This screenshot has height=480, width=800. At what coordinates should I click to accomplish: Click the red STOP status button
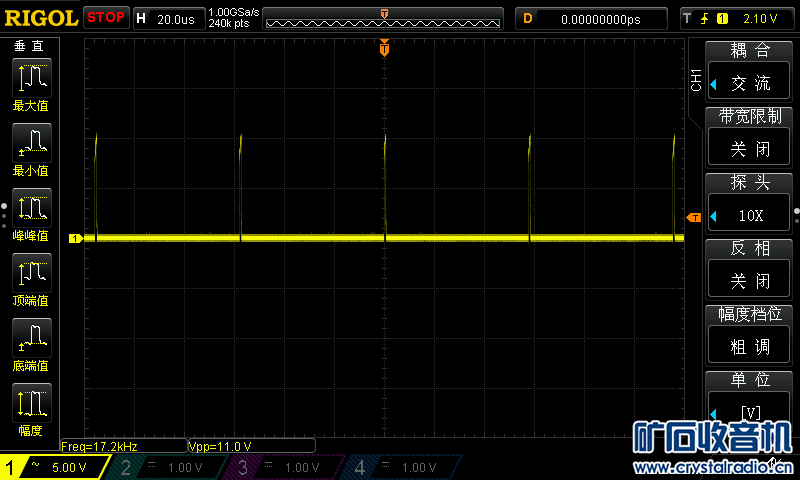(x=105, y=17)
